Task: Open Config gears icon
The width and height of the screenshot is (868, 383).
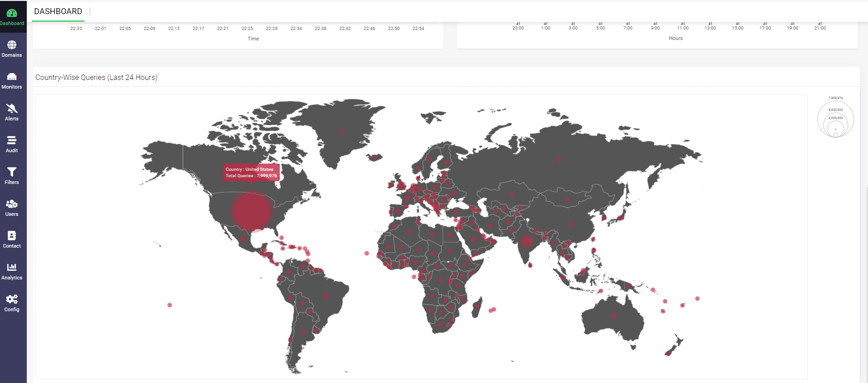Action: tap(12, 299)
